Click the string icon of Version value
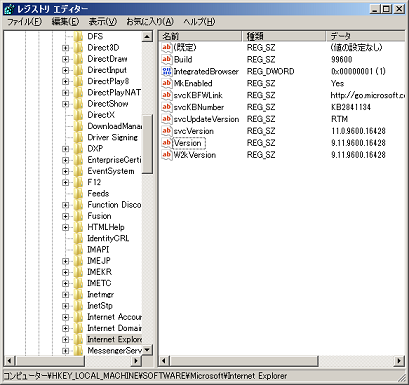The image size is (409, 385). [167, 143]
